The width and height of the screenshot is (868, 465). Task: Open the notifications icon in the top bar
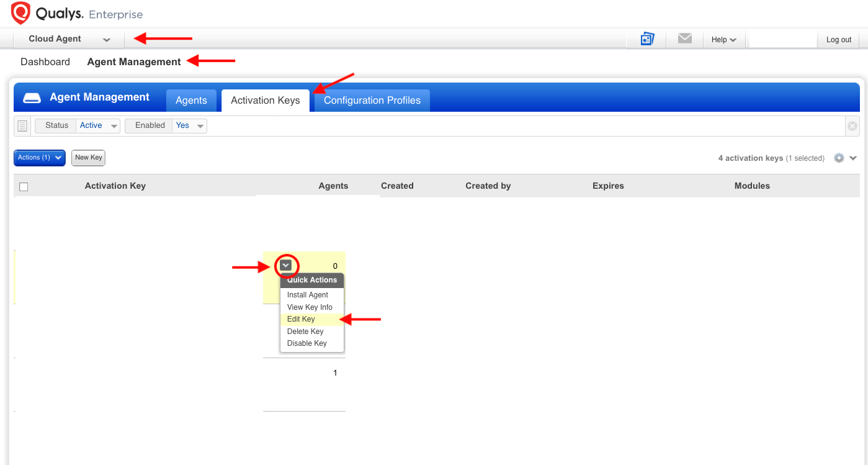point(647,38)
